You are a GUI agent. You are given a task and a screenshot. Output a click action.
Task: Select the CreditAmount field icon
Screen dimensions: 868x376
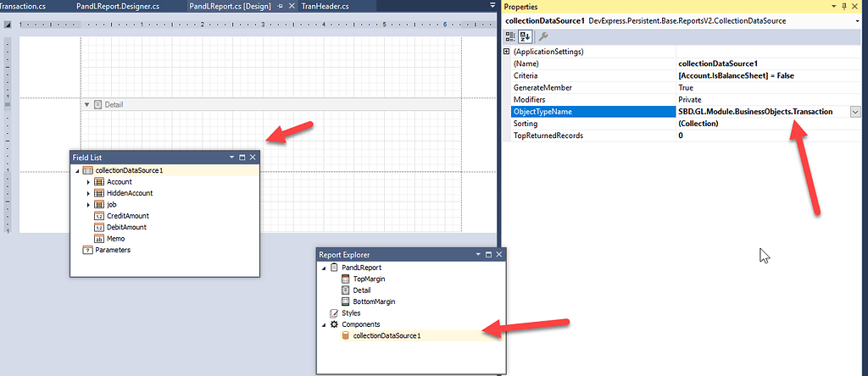98,216
